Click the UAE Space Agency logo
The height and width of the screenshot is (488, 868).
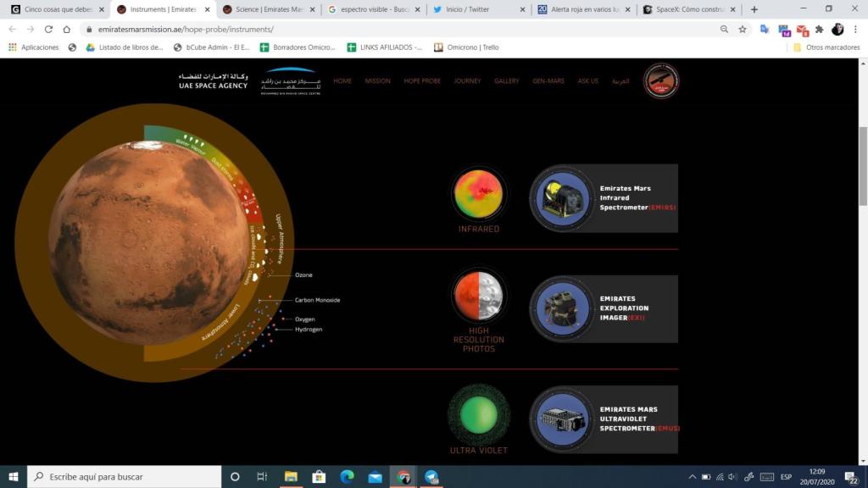click(x=213, y=80)
